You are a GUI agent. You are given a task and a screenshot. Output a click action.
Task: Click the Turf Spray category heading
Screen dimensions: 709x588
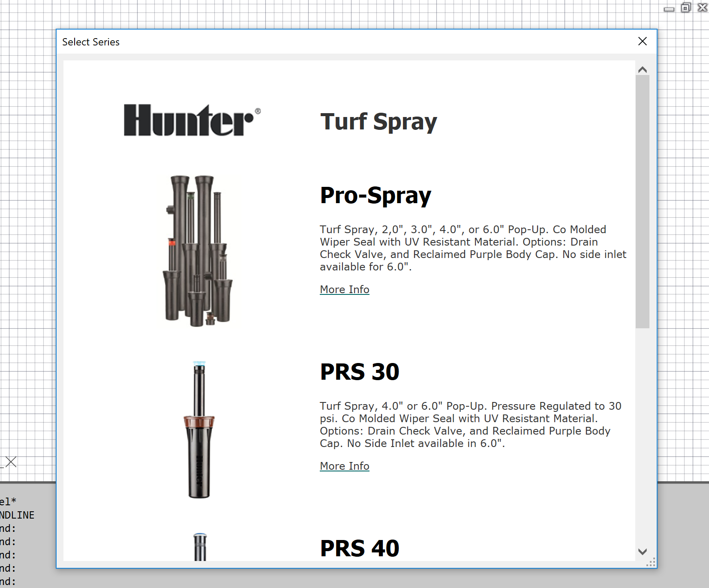(379, 122)
